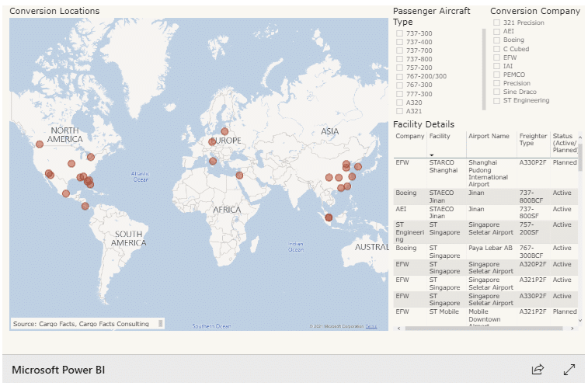The image size is (588, 386).
Task: Click the '737-800BCF' freighter type cell
Action: point(534,196)
